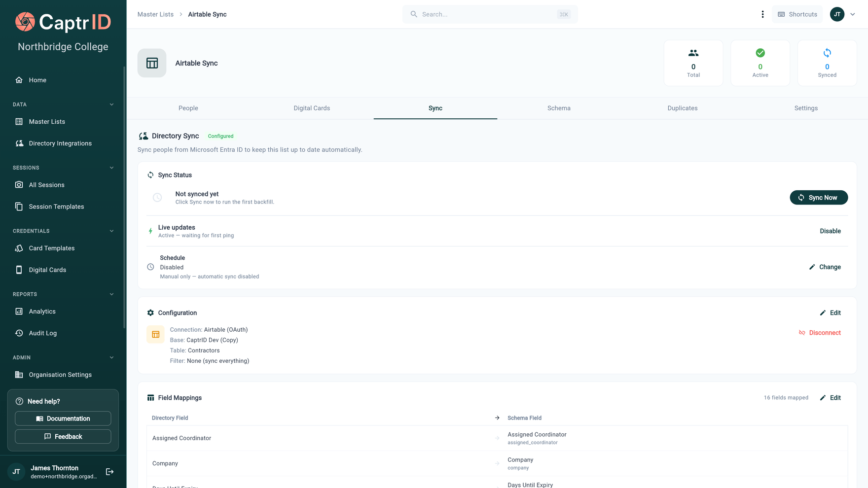Click the Total people count card
This screenshot has width=868, height=488.
point(693,63)
